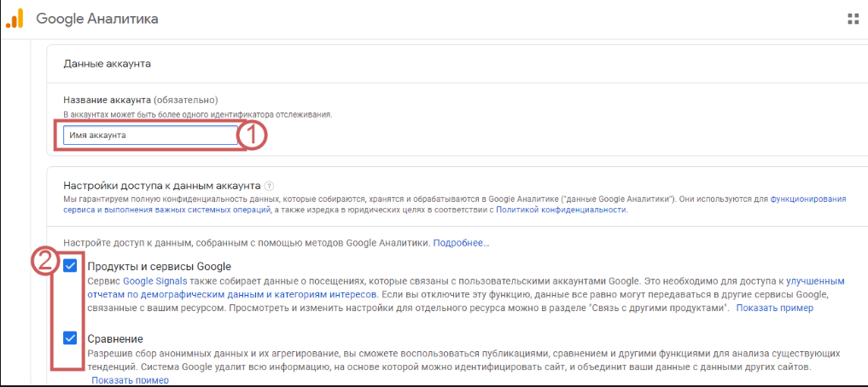Open the Google apps grid menu
Viewport: 868px width, 387px height.
point(852,19)
